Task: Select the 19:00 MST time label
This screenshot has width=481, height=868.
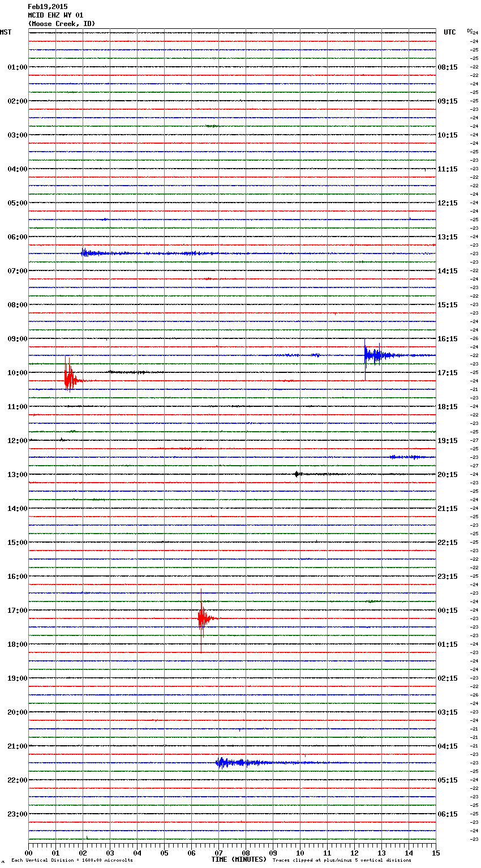Action: [x=17, y=678]
